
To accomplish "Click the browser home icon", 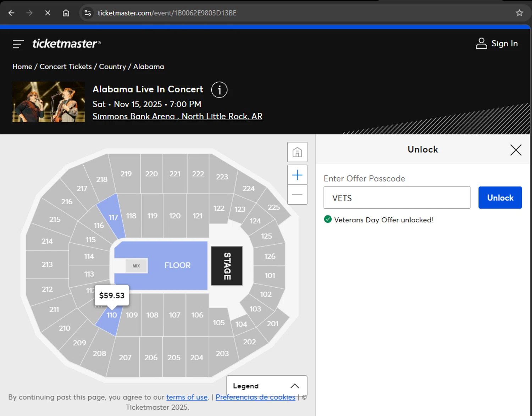I will (x=66, y=13).
